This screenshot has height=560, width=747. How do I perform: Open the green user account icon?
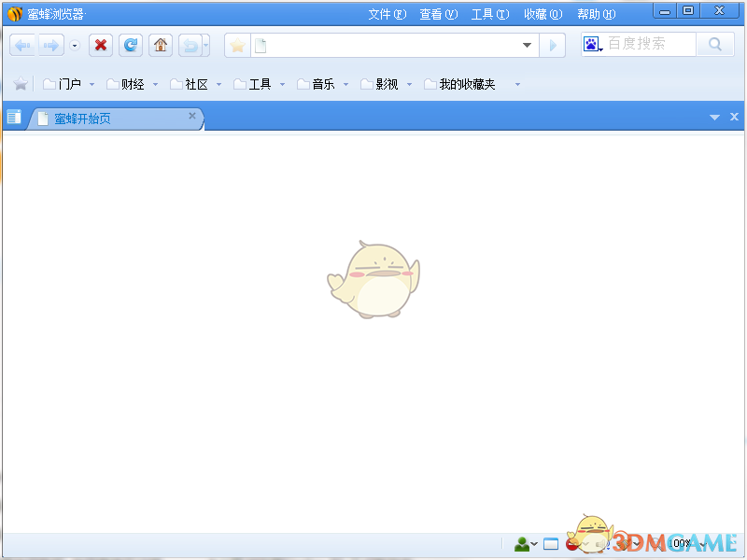[522, 544]
